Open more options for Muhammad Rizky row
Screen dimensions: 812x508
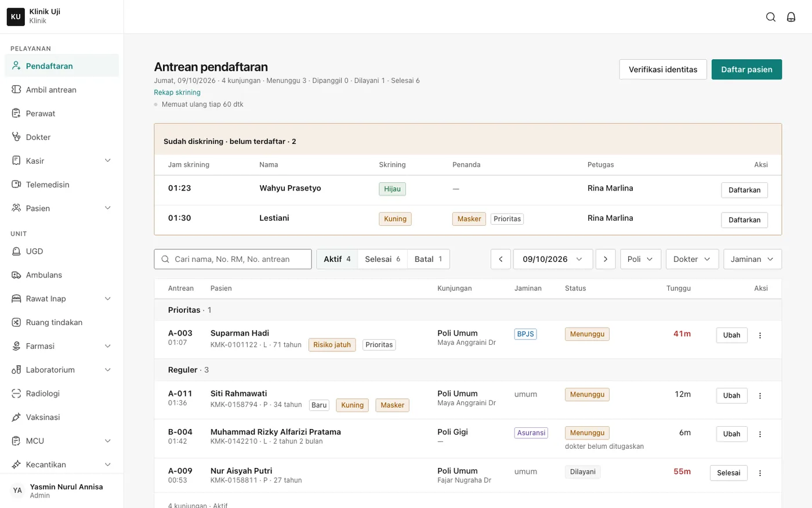760,434
